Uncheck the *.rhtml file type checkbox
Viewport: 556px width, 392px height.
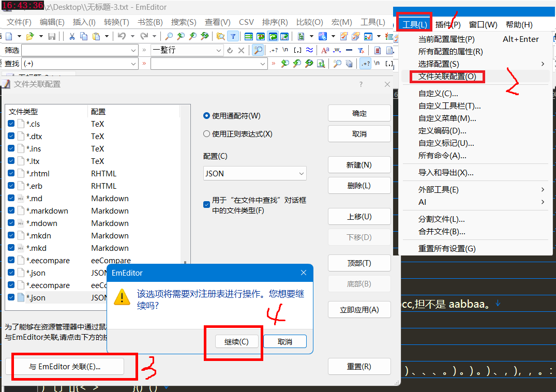tap(11, 173)
